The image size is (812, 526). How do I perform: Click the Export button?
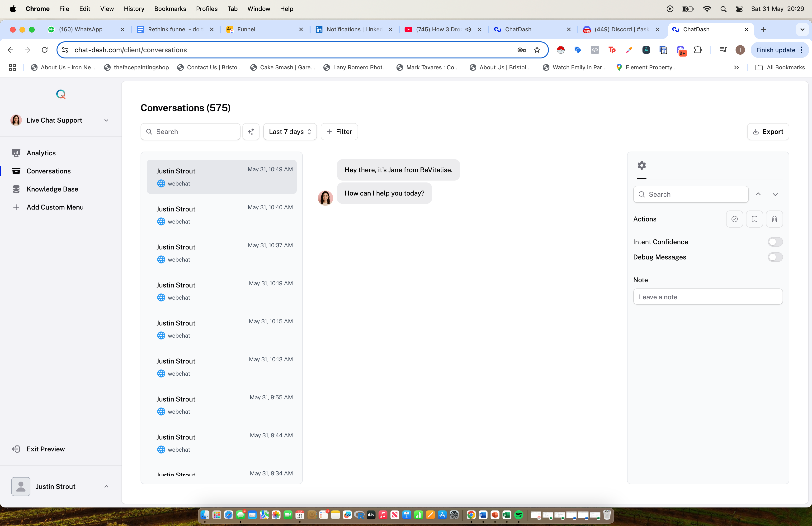pyautogui.click(x=768, y=132)
